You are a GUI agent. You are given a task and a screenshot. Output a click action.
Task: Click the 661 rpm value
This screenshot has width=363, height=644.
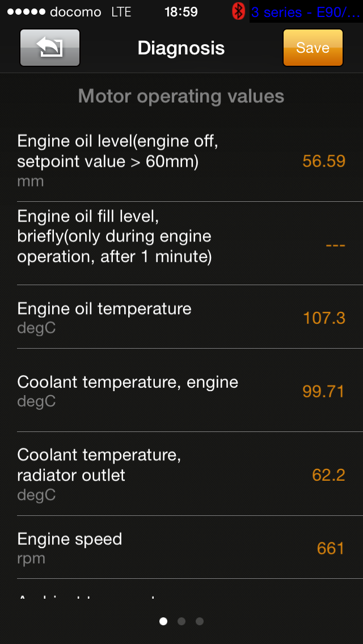point(331,548)
